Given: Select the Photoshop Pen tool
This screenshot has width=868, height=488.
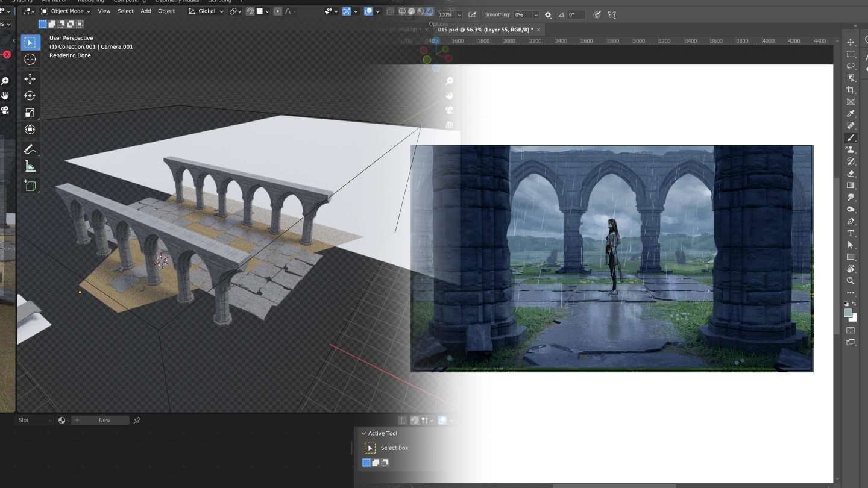Looking at the screenshot, I should tap(851, 221).
